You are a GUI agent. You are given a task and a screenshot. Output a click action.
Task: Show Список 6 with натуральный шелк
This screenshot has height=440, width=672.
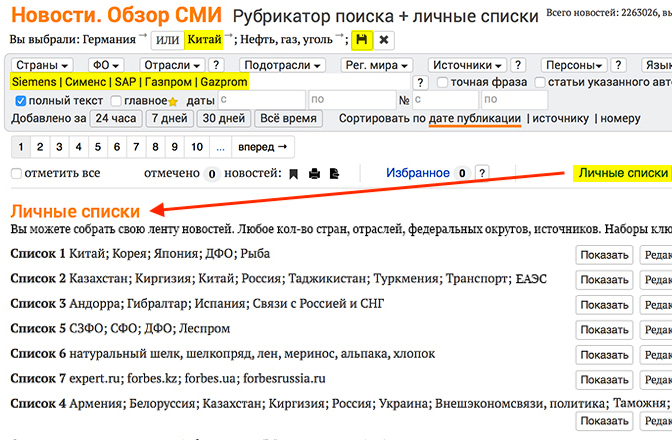coord(604,355)
